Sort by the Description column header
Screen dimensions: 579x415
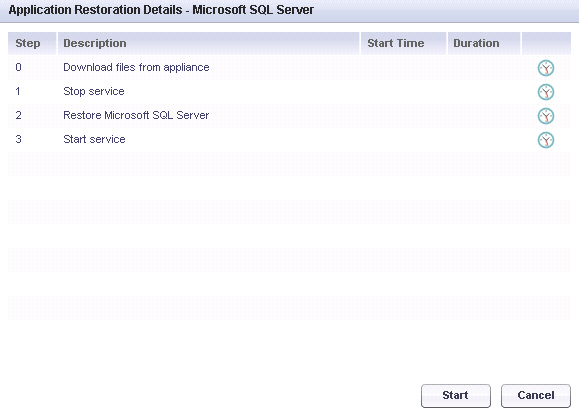209,43
